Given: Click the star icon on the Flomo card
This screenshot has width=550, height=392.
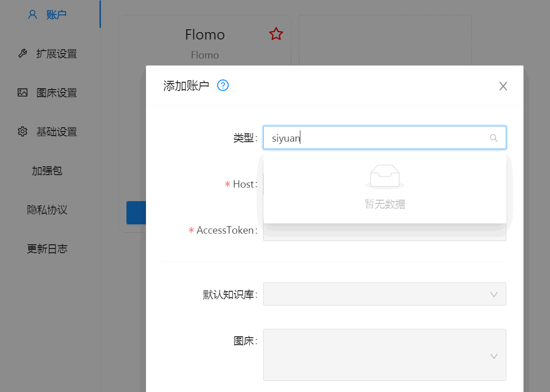Looking at the screenshot, I should pos(276,34).
